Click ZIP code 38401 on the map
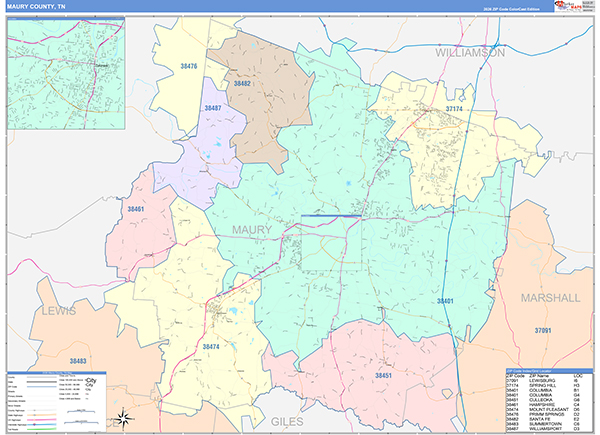600x435 pixels. point(445,301)
